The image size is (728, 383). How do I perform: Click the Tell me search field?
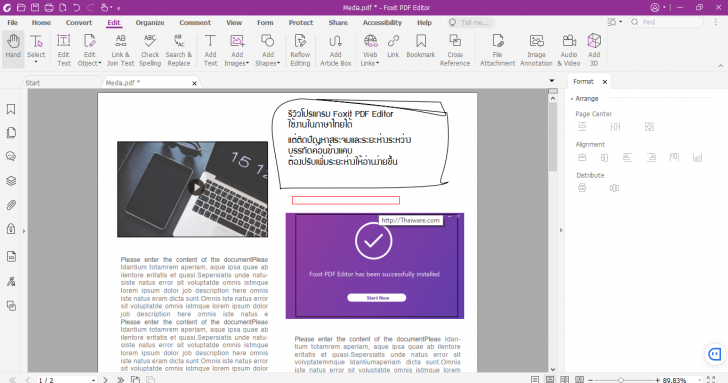click(471, 22)
